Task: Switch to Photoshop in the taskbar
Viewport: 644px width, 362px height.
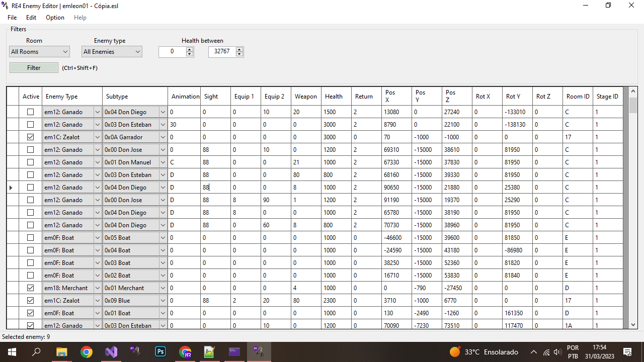Action: tap(160, 352)
